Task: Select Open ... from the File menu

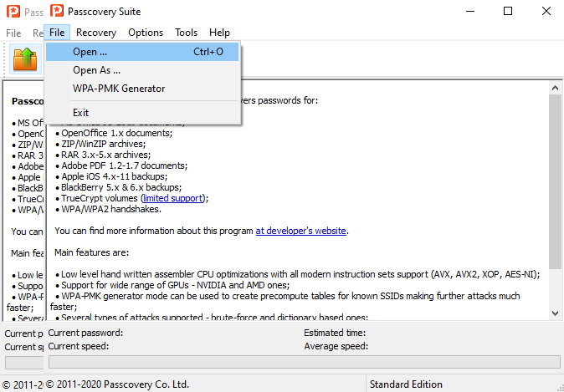Action: click(90, 52)
